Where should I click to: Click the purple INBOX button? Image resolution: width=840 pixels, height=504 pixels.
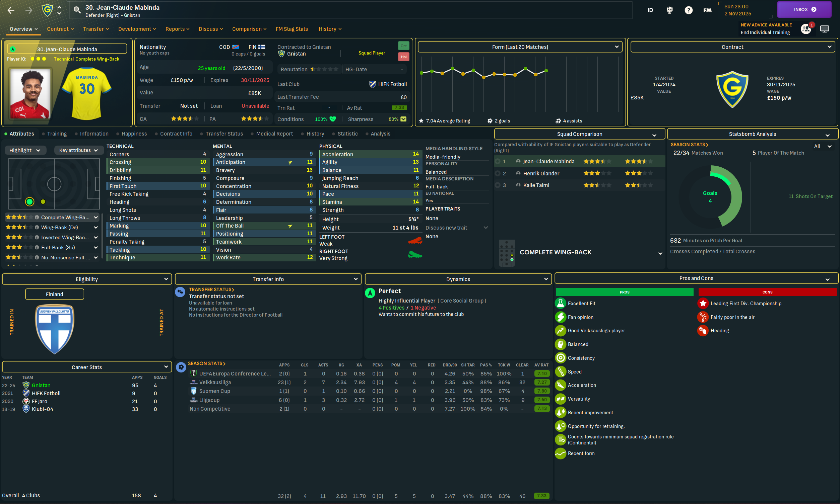point(804,9)
